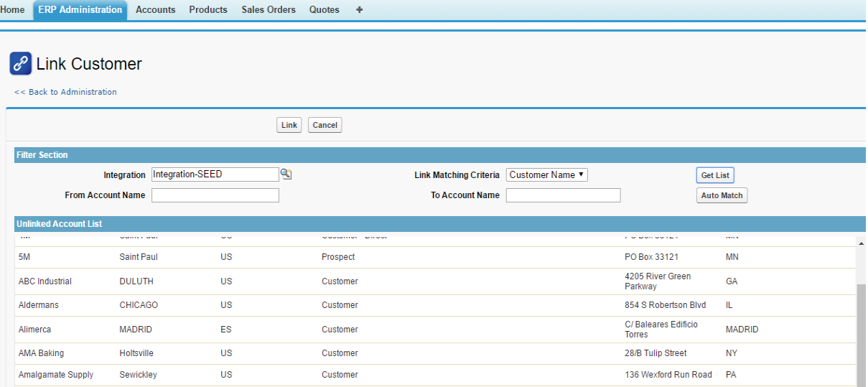The width and height of the screenshot is (868, 387).
Task: Go to the Products tab
Action: click(208, 10)
